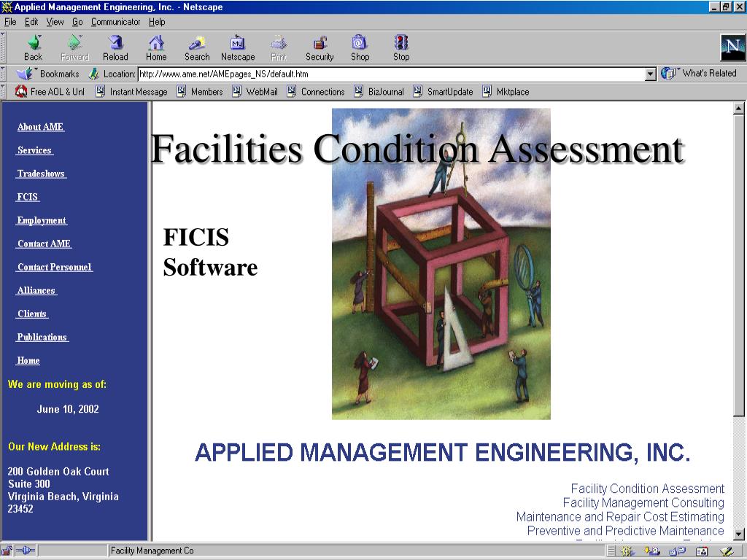Click the Back navigation icon
The image size is (747, 560).
[x=34, y=43]
